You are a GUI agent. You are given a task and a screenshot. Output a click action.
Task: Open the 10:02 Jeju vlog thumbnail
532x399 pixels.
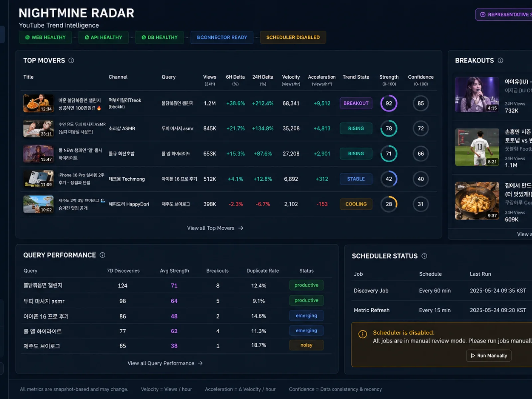click(x=38, y=204)
